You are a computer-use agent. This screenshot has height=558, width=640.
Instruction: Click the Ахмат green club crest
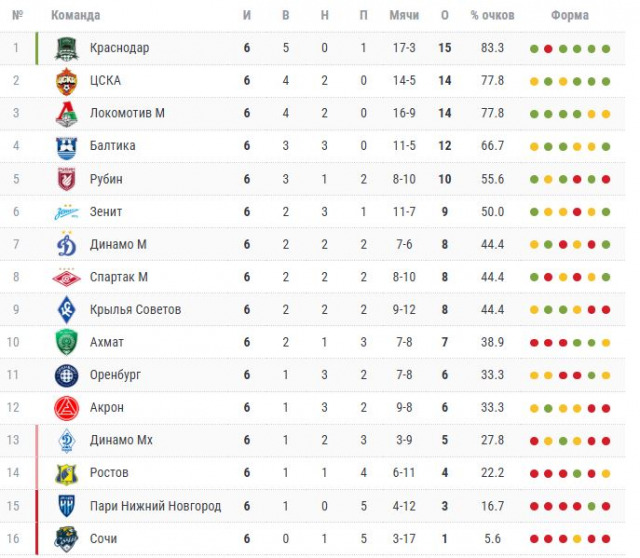[66, 342]
